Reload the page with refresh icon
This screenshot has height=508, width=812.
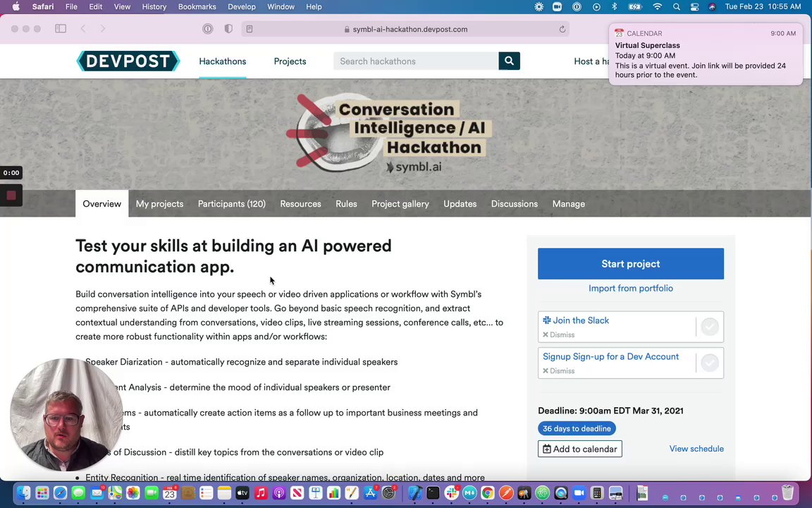pos(562,29)
